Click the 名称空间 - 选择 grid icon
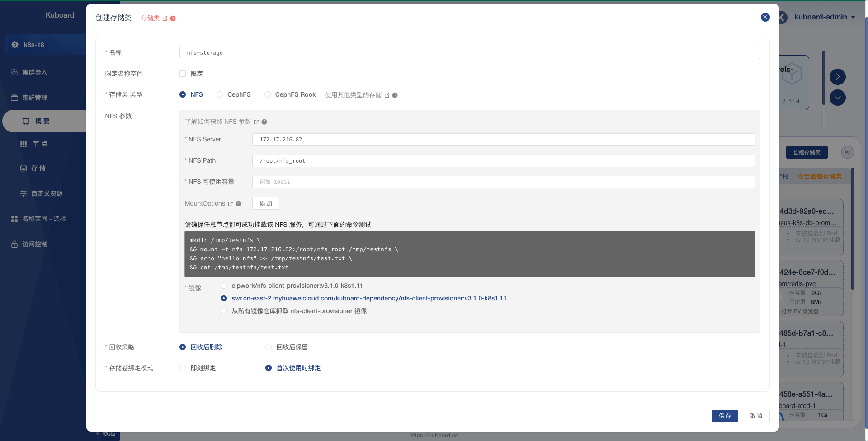 pos(14,219)
